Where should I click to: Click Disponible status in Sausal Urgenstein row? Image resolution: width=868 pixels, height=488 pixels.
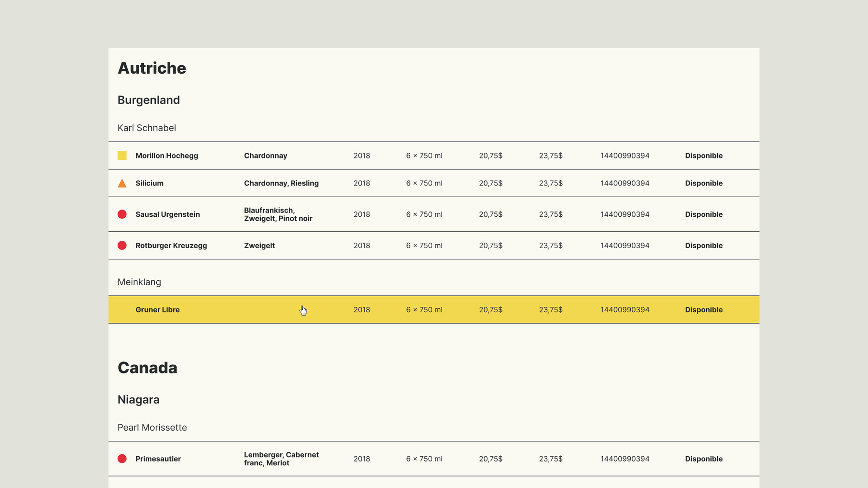click(704, 214)
